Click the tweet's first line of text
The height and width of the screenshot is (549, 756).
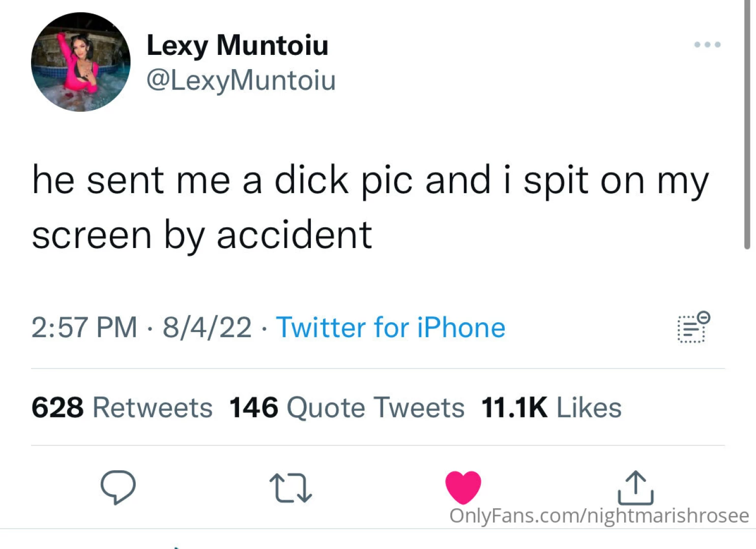[370, 180]
